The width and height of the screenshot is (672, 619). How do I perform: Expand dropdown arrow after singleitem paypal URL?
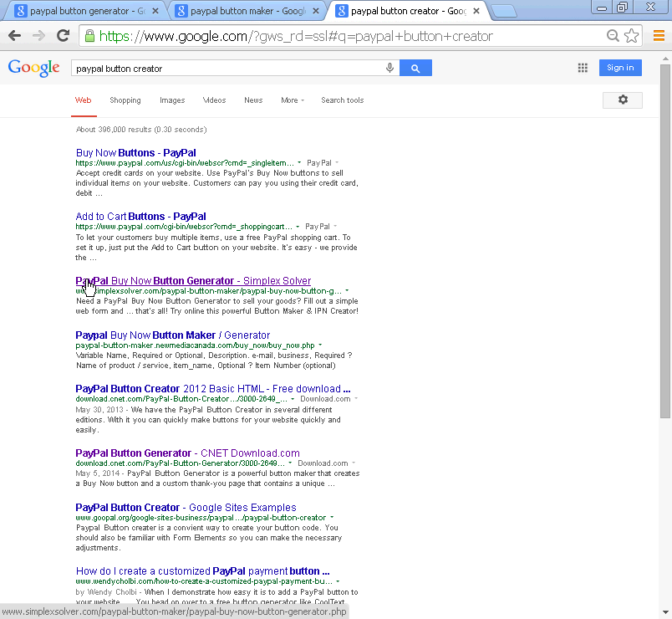tap(299, 162)
